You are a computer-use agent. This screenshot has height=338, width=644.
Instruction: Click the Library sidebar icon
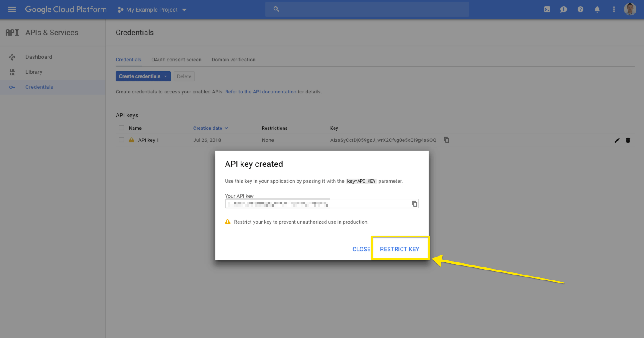coord(12,72)
